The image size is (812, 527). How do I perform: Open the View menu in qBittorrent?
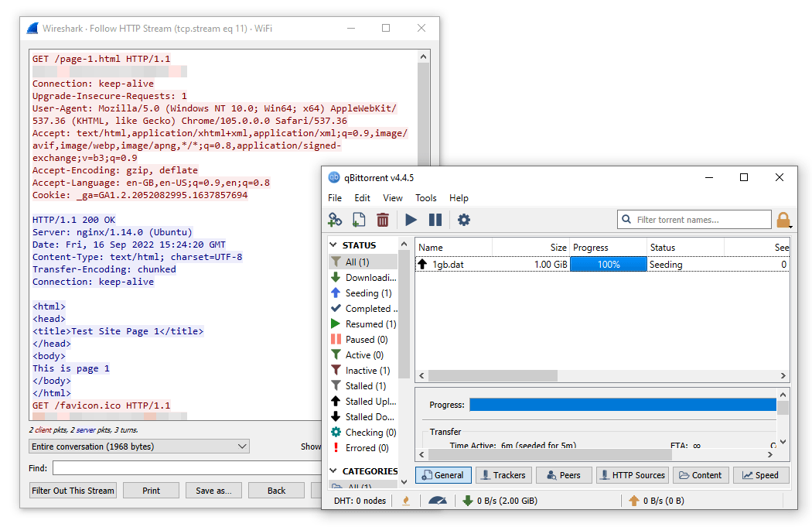[x=393, y=198]
